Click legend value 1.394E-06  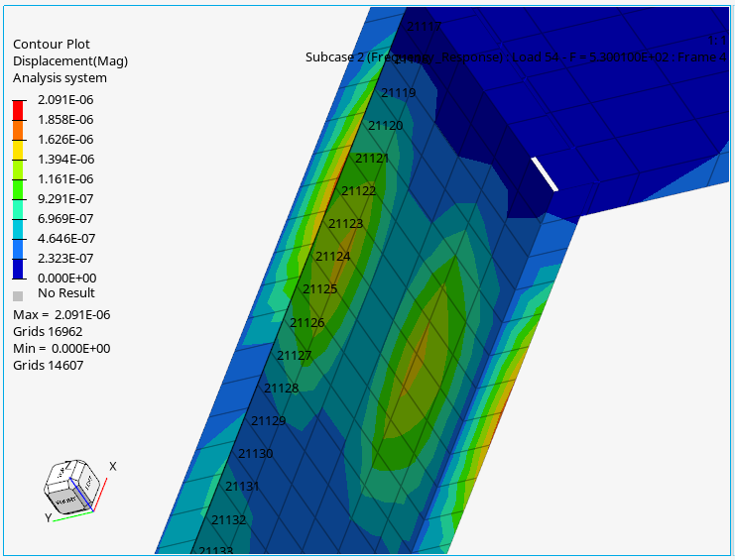(x=66, y=160)
